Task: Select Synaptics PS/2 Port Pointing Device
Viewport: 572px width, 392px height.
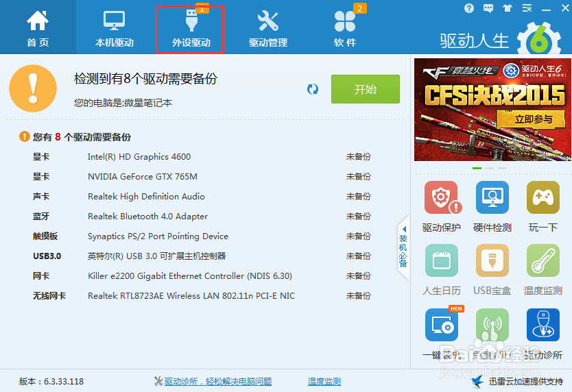Action: tap(202, 236)
